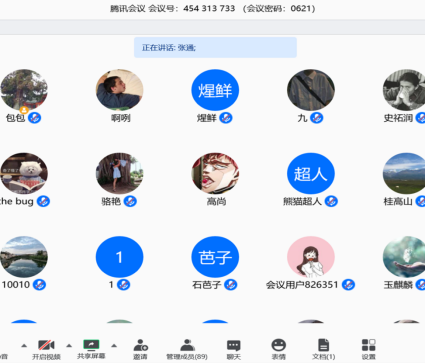Select 玉麒麟's teal hand avatar
This screenshot has width=425, height=363.
pyautogui.click(x=404, y=257)
